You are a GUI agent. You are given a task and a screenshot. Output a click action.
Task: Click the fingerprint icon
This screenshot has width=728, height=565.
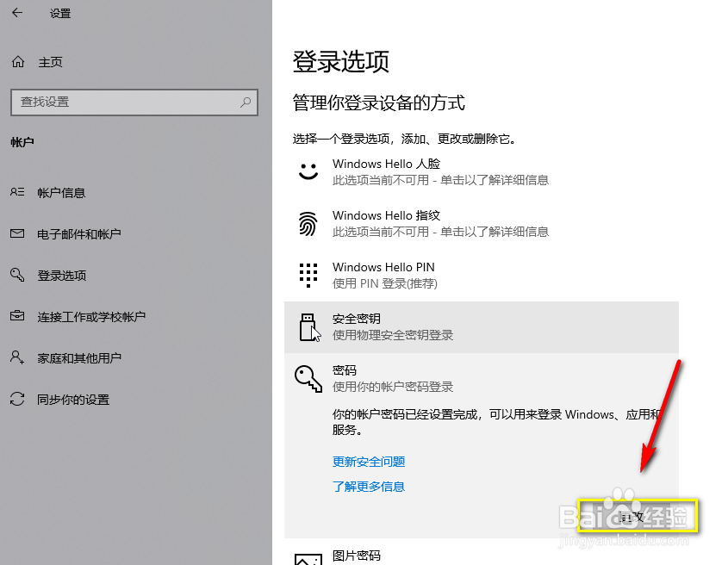click(x=308, y=224)
